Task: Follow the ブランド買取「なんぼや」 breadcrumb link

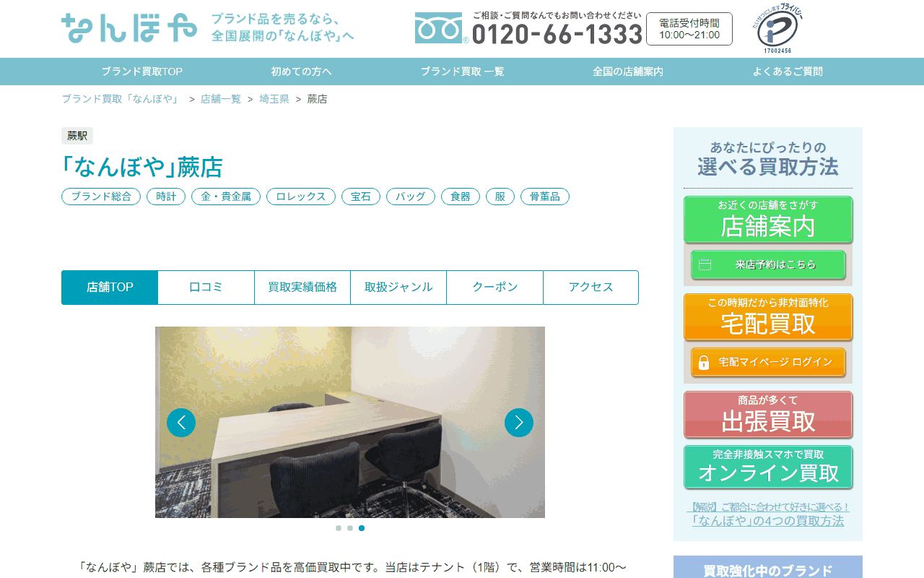Action: coord(121,99)
